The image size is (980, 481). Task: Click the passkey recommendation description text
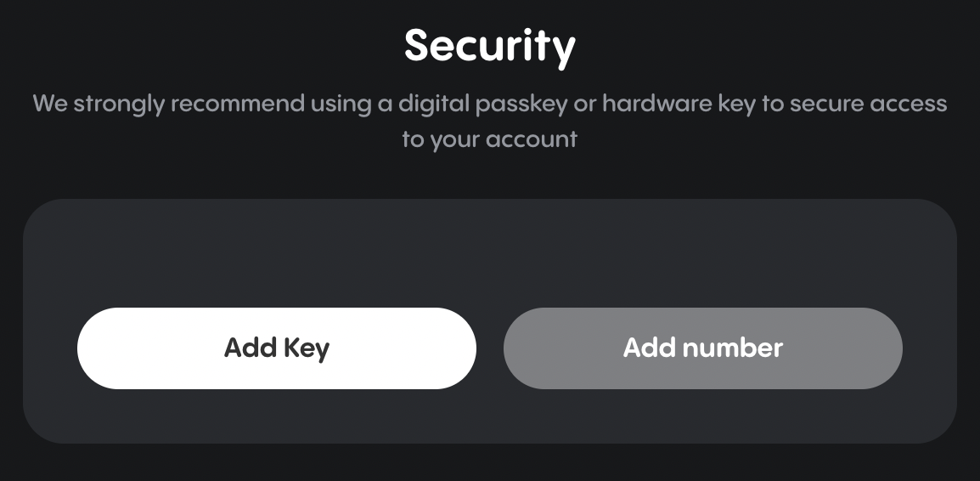(x=489, y=121)
